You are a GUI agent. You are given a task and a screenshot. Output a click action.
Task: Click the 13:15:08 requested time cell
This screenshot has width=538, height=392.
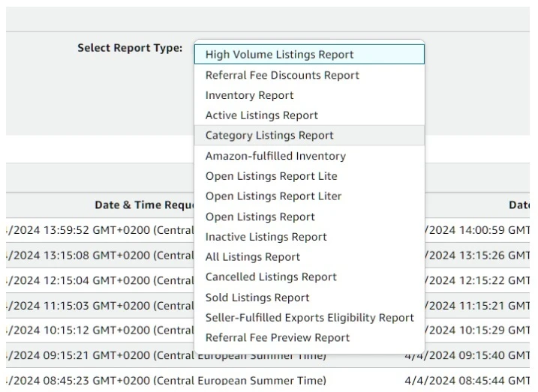101,256
